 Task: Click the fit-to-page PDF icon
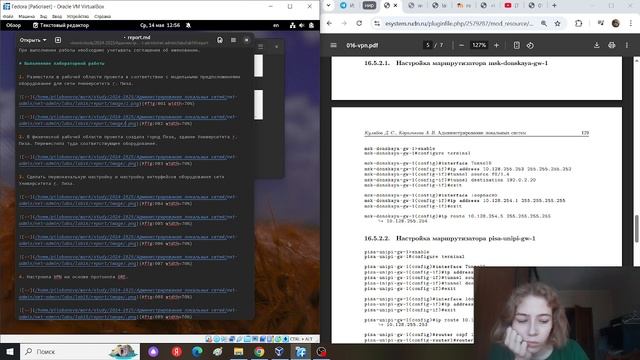coord(516,45)
